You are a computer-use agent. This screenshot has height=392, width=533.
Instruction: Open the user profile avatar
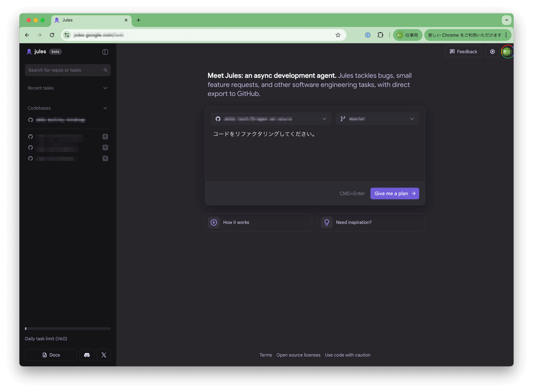click(x=507, y=52)
